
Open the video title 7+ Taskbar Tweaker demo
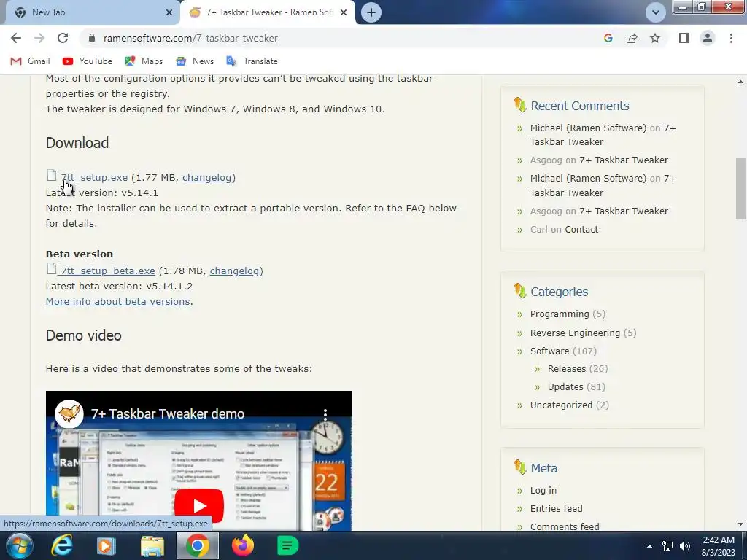[x=168, y=414]
